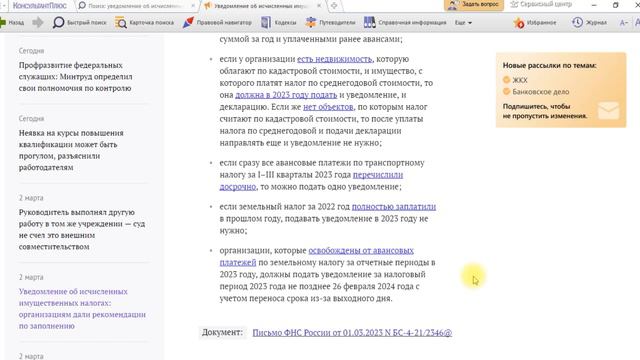
Task: Open link есть недвижимость
Action: tap(334, 59)
